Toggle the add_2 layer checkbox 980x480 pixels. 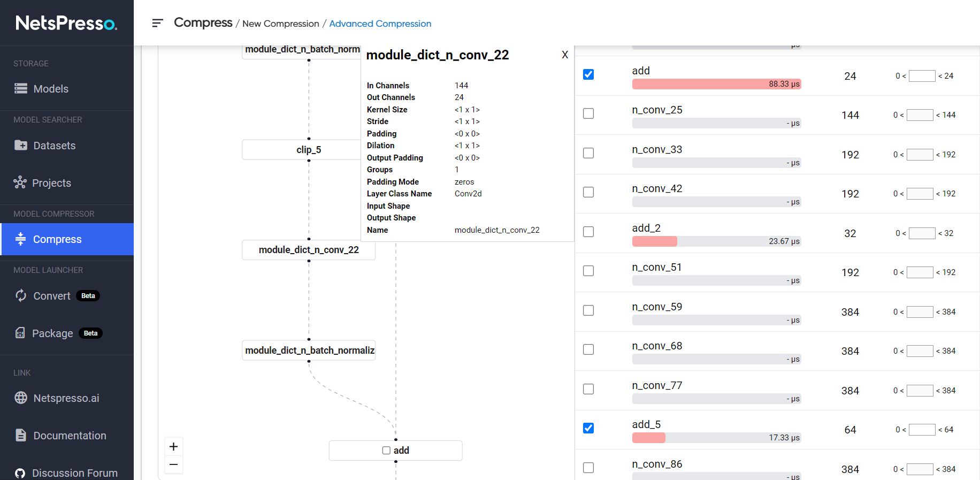[x=588, y=232]
